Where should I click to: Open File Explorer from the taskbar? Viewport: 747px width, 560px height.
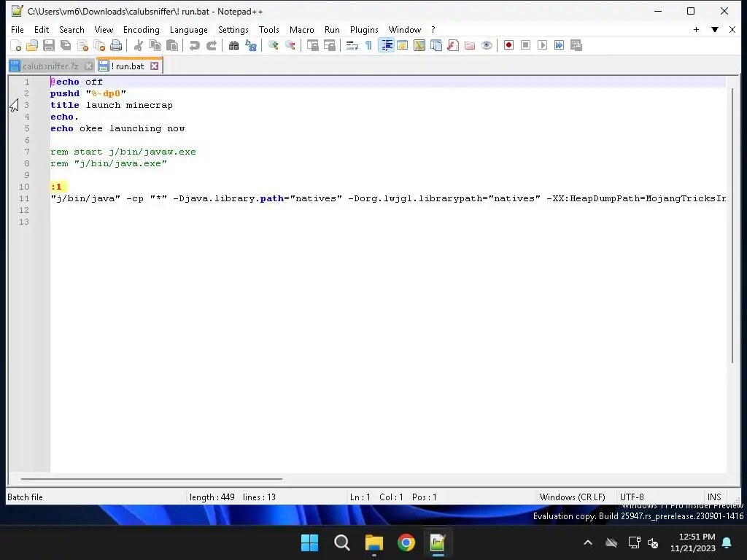374,542
